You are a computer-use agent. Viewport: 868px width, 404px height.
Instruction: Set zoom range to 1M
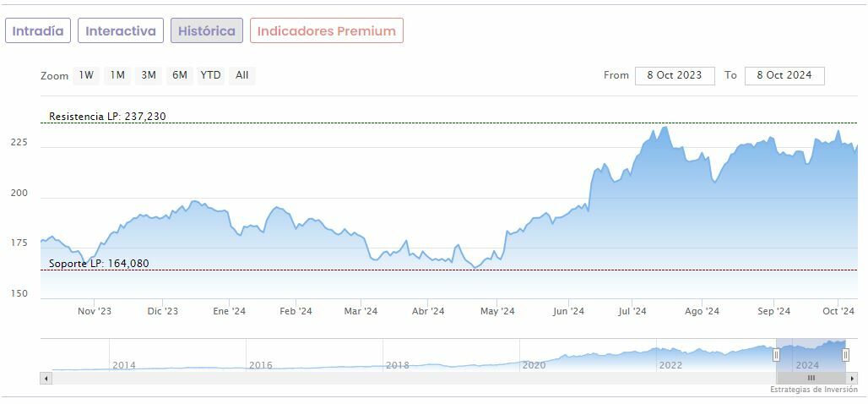(x=117, y=75)
